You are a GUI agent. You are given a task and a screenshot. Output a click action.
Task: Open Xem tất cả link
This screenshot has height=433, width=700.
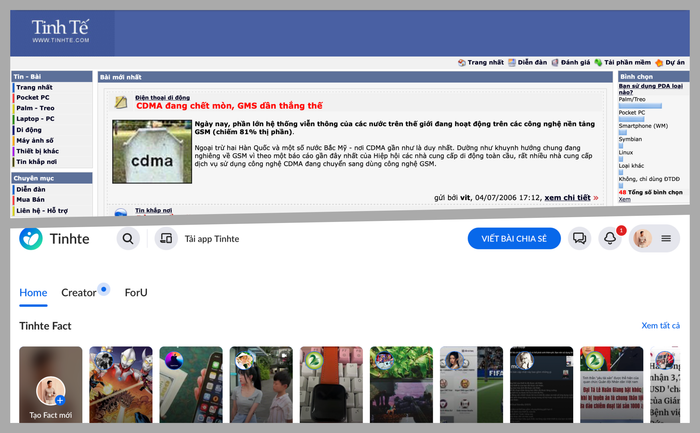(x=661, y=325)
